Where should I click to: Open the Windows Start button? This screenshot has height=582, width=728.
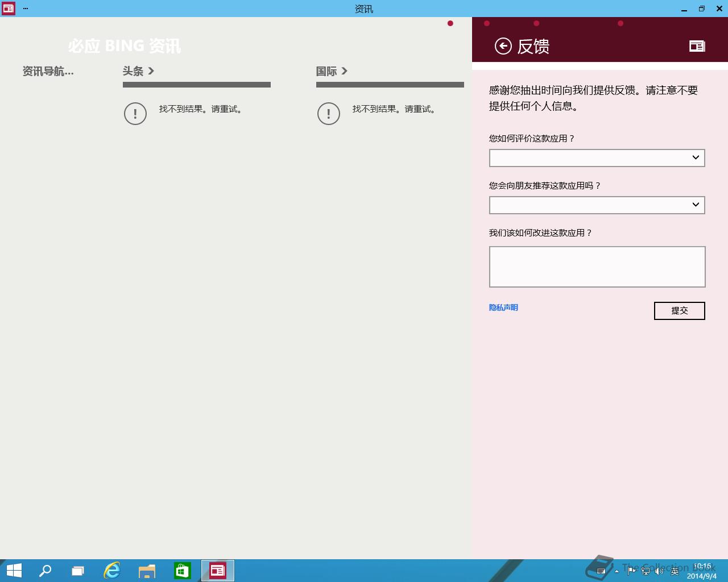(x=14, y=571)
